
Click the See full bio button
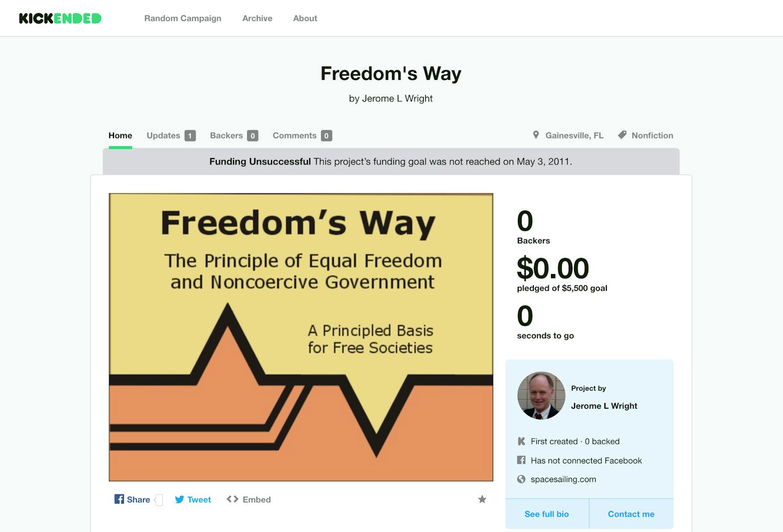coord(547,514)
